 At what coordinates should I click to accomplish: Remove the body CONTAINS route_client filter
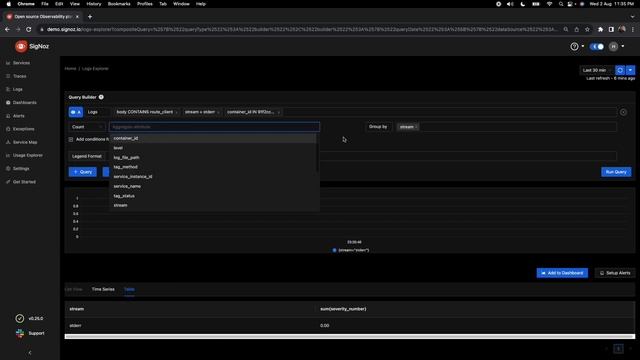[176, 112]
